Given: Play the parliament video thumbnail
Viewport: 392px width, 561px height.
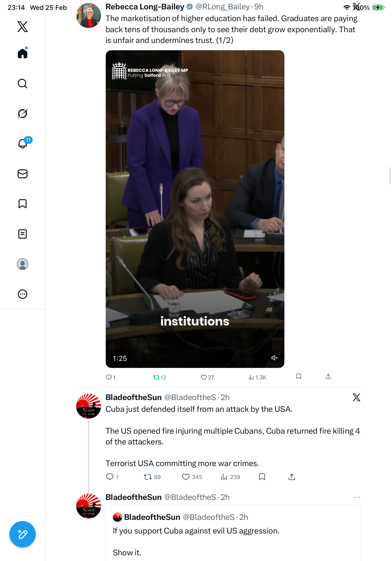Looking at the screenshot, I should (x=195, y=209).
